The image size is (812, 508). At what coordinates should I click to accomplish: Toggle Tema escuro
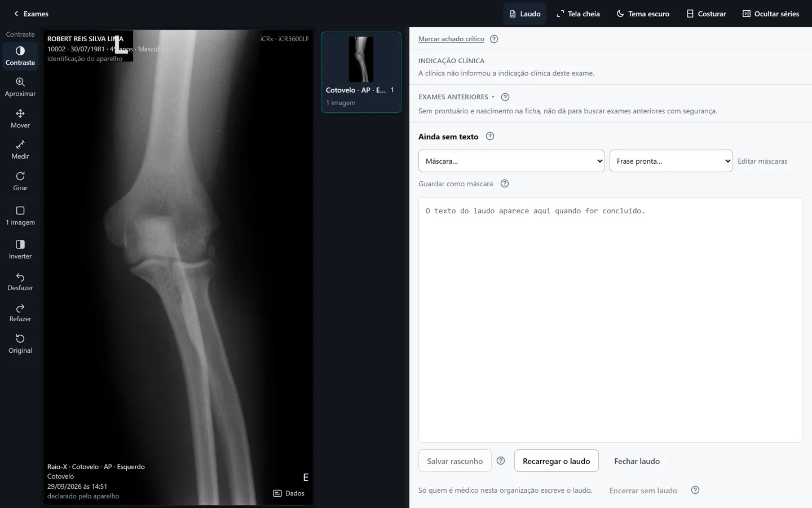pos(643,14)
